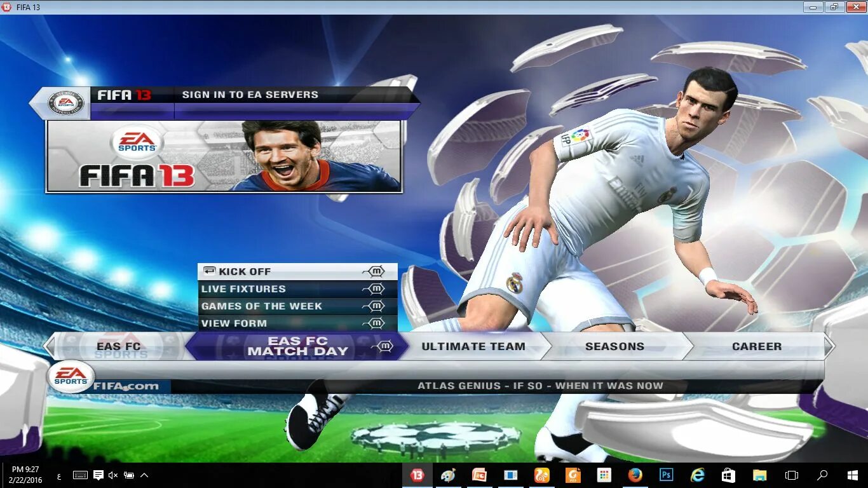Click the input language indicator in tray

click(x=59, y=475)
